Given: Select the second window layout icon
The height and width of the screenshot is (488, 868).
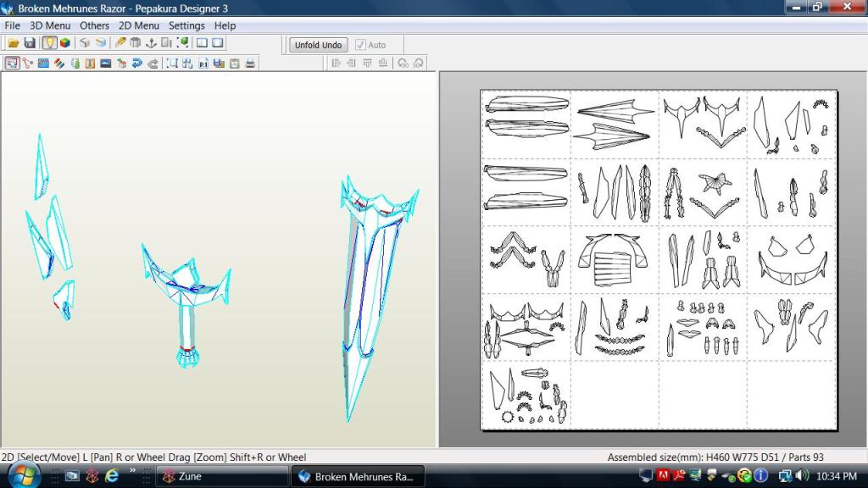Looking at the screenshot, I should [x=218, y=42].
